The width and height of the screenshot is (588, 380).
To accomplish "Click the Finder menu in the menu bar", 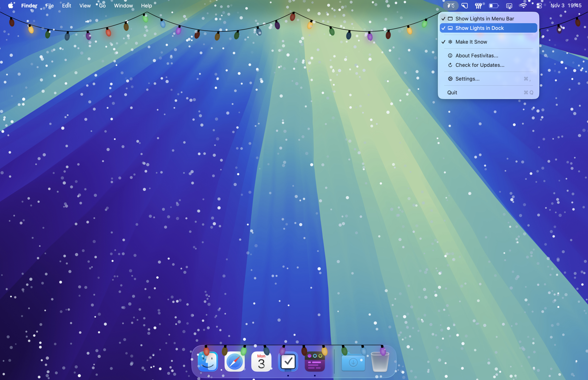I will tap(29, 6).
